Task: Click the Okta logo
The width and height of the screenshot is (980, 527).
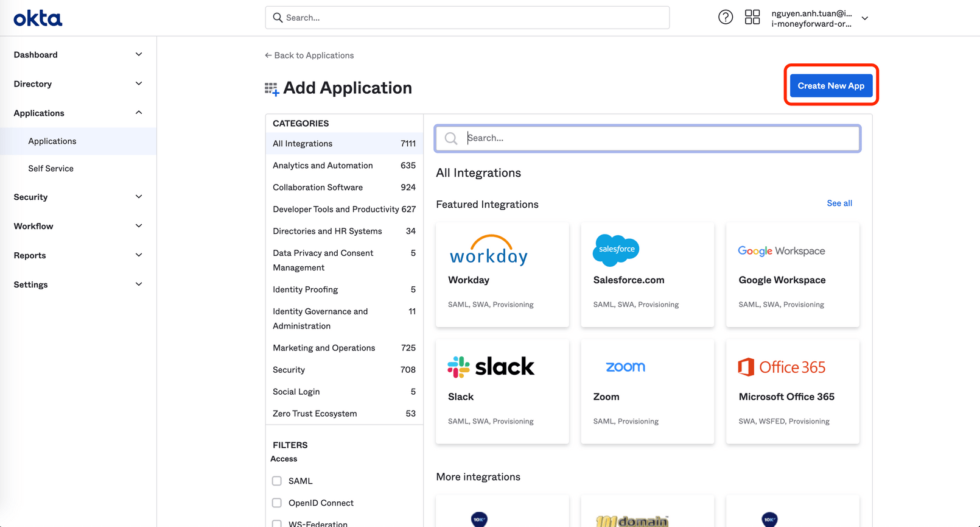Action: point(38,18)
